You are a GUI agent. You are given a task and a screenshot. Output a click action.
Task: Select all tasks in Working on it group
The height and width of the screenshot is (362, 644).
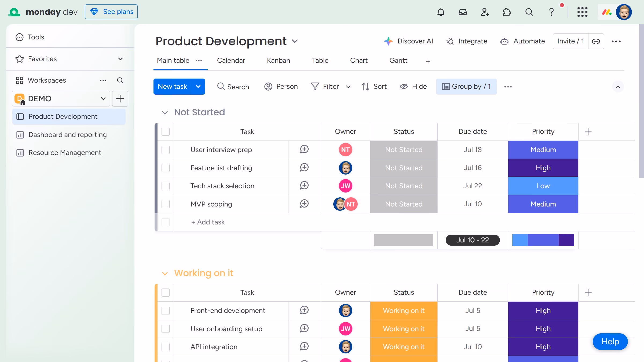(166, 293)
